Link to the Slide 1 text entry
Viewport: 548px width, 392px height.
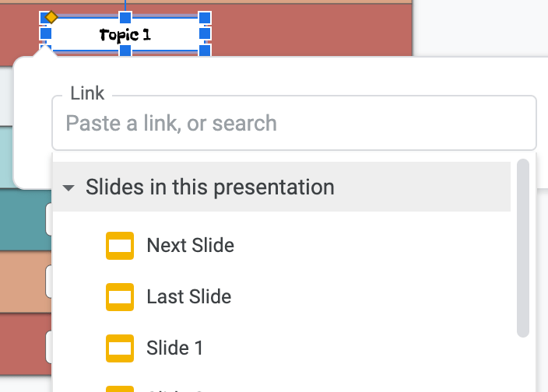tap(174, 348)
